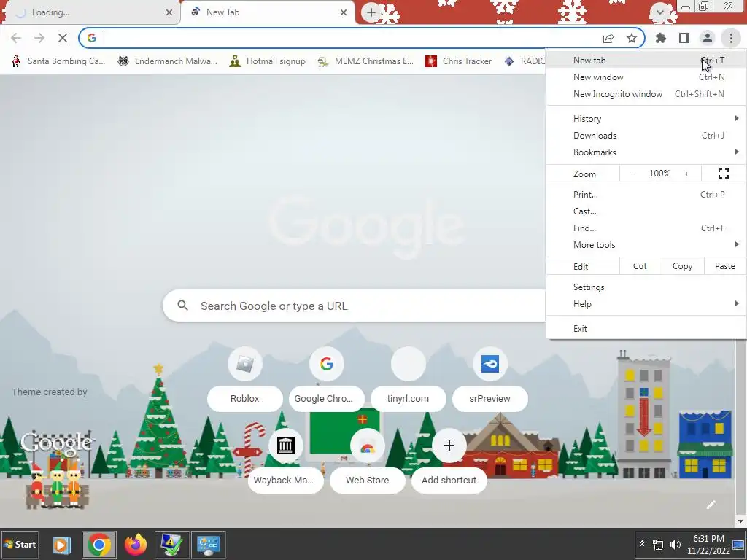The height and width of the screenshot is (560, 747).
Task: Click the back navigation arrow
Action: (16, 38)
